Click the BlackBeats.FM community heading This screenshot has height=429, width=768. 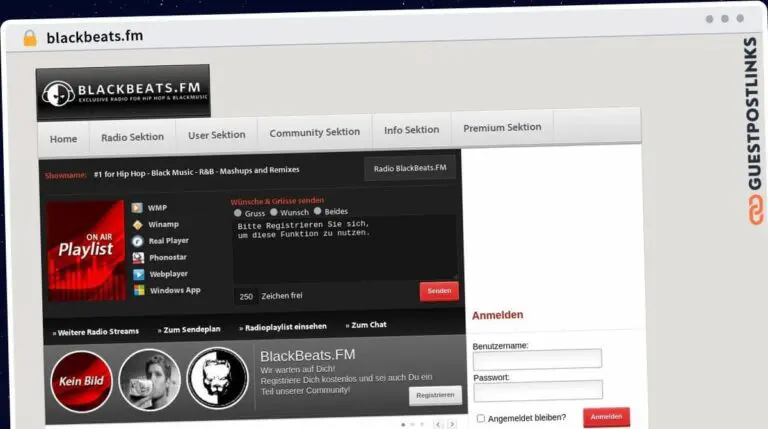click(308, 356)
